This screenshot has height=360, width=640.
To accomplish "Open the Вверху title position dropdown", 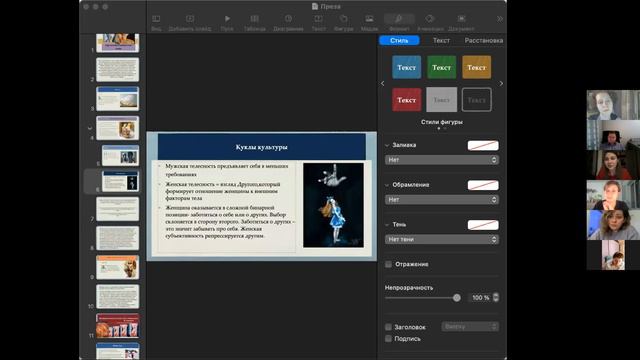I will tap(470, 327).
